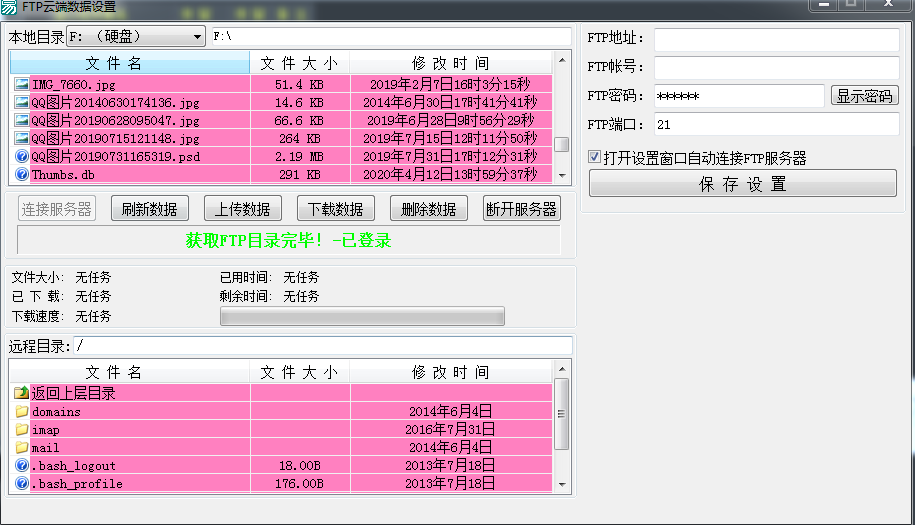Select file name QQ图片20140630174136.jpg
Image resolution: width=915 pixels, height=525 pixels.
pos(116,103)
